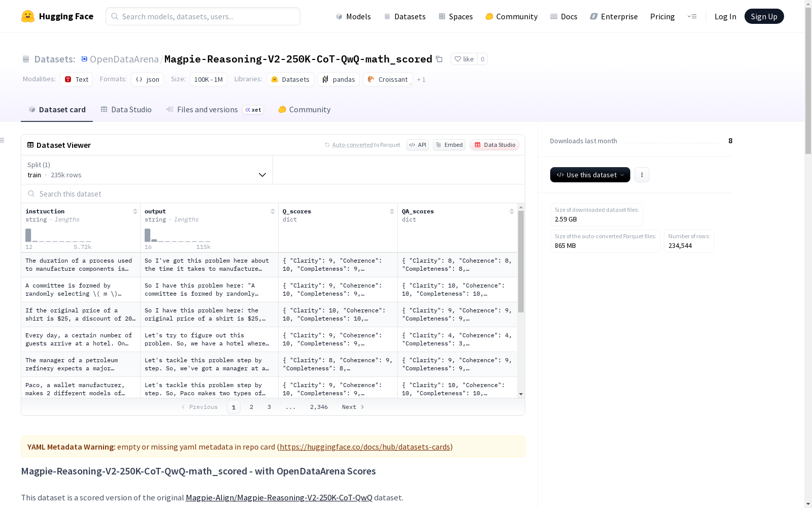Open row 'If the original price of a'
Image resolution: width=812 pixels, height=508 pixels.
pos(269,314)
